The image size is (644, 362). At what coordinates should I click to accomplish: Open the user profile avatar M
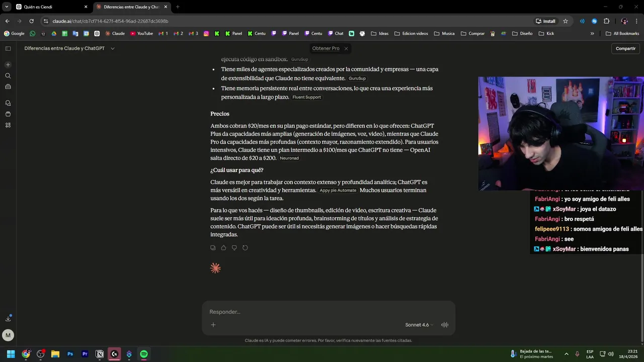click(x=8, y=335)
